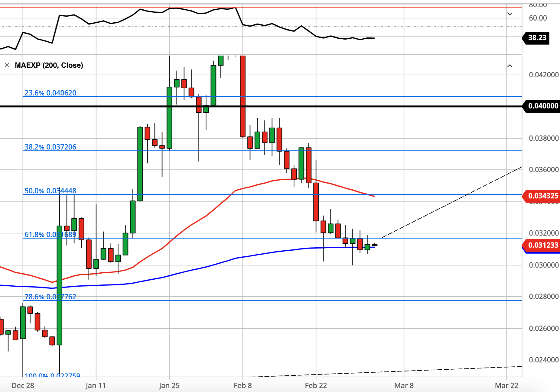
Task: Collapse the upper oscillator panel with the down chevron
Action: point(510,14)
